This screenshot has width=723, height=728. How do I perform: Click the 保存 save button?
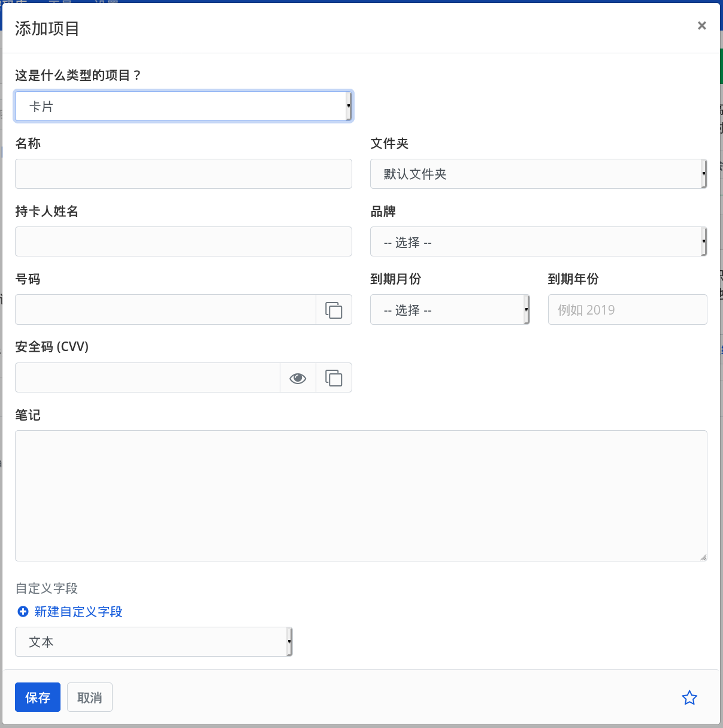click(38, 697)
